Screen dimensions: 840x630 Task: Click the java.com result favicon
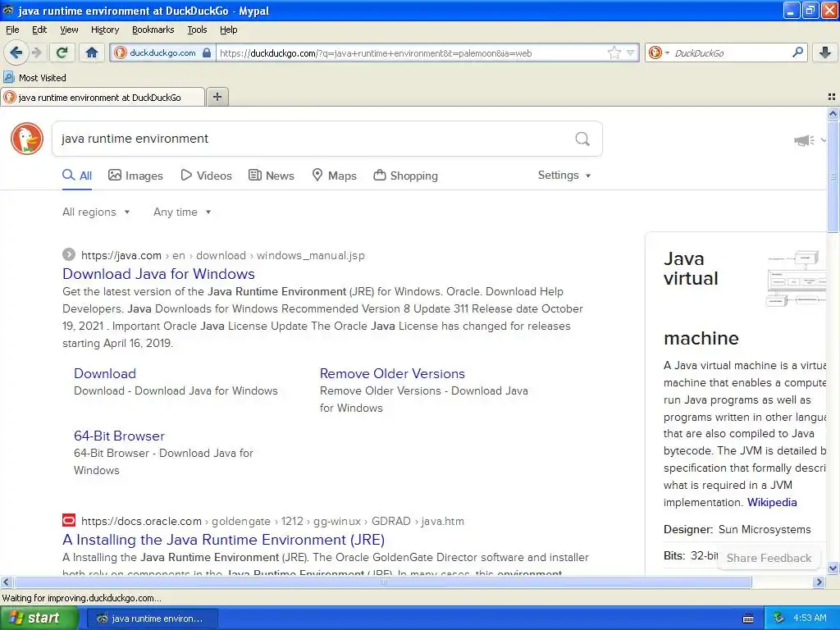69,254
